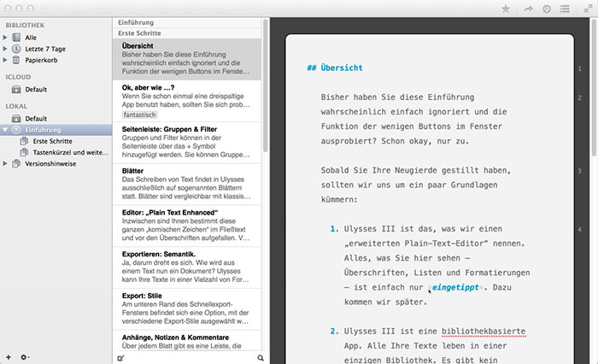
Task: Click the '## Übersicht' heading in editor
Action: (x=335, y=68)
